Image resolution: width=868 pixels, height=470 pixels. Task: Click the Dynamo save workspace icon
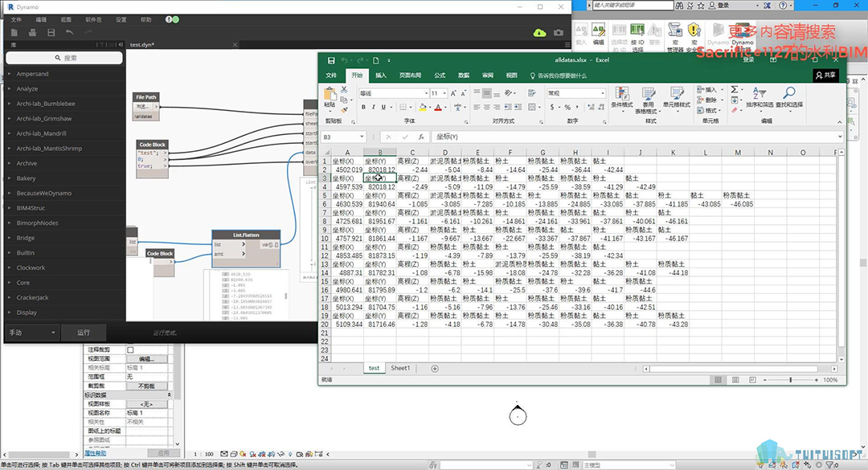[51, 33]
